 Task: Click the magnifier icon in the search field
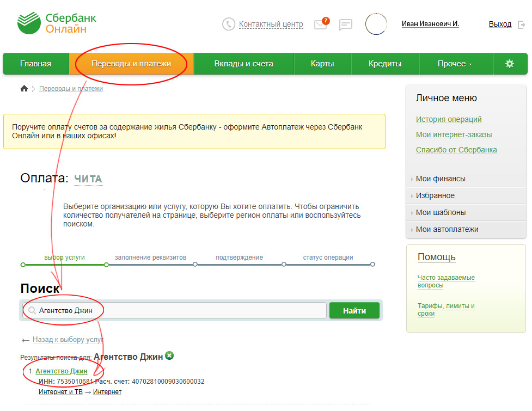[32, 310]
